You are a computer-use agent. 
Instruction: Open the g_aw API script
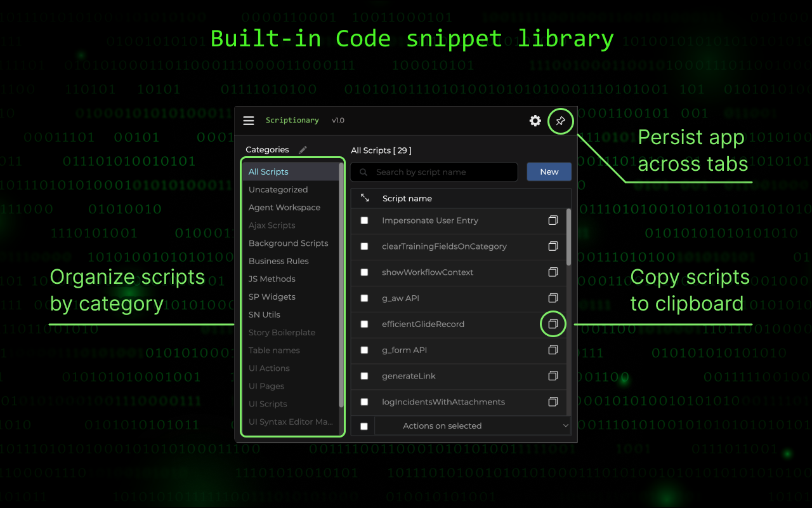(400, 298)
